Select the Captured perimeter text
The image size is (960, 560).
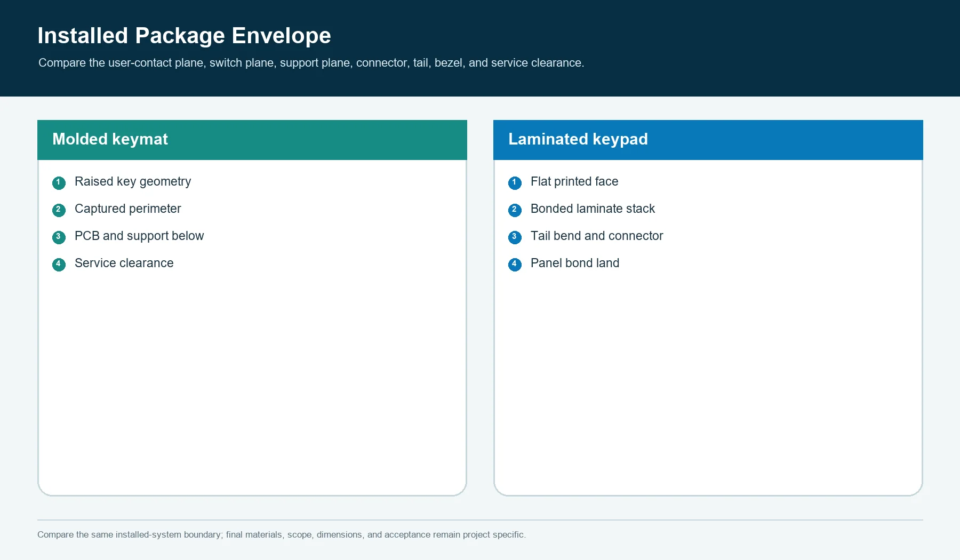[128, 209]
